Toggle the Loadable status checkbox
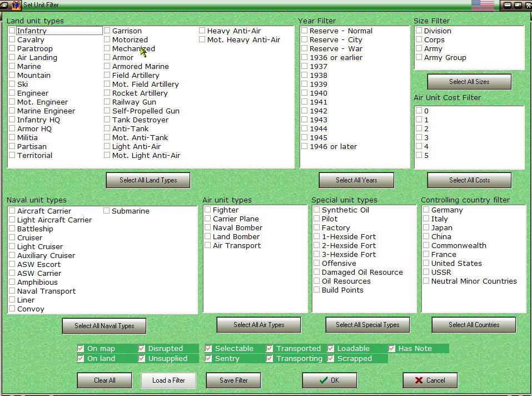This screenshot has width=532, height=396. pyautogui.click(x=330, y=349)
